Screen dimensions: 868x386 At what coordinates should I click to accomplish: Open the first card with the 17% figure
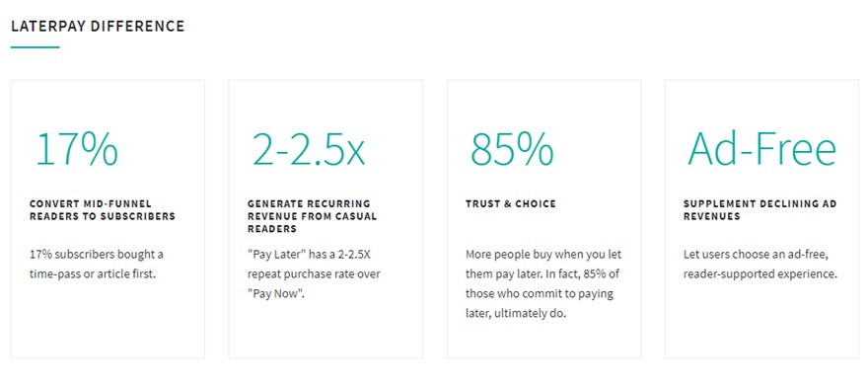point(108,219)
